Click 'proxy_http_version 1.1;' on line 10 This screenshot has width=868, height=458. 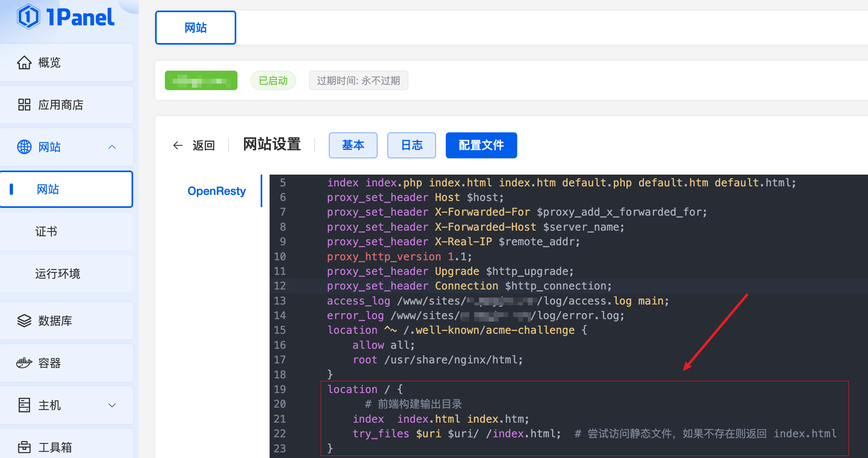(x=399, y=257)
